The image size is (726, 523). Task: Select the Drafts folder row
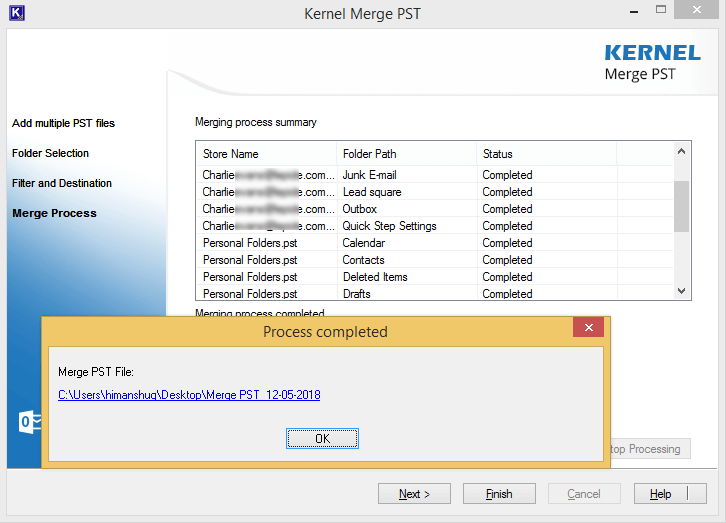tap(435, 293)
